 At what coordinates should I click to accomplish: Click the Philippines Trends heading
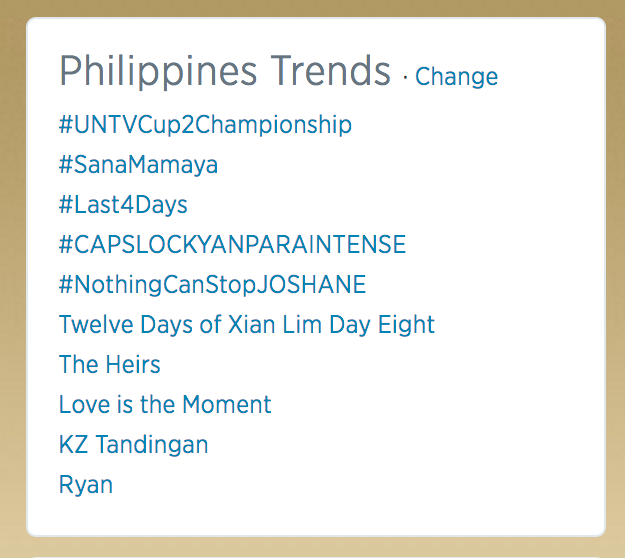pos(224,72)
